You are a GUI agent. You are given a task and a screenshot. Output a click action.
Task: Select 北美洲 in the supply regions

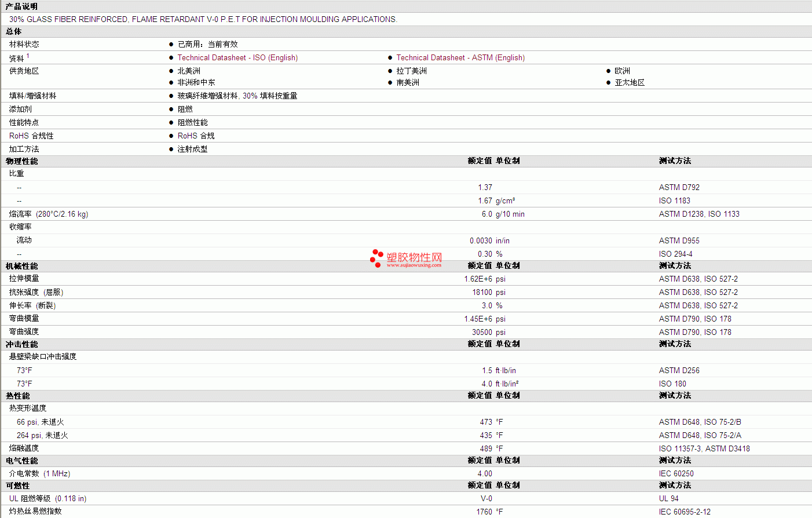(x=189, y=71)
